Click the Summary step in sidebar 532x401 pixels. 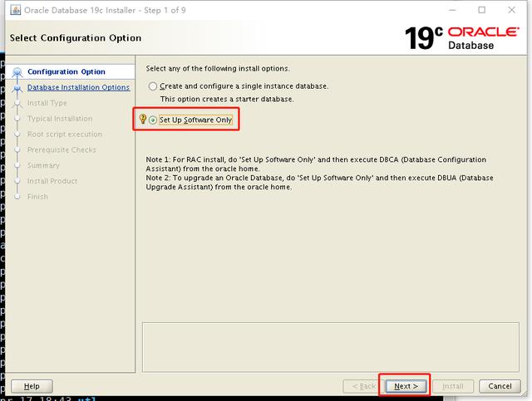click(x=43, y=165)
